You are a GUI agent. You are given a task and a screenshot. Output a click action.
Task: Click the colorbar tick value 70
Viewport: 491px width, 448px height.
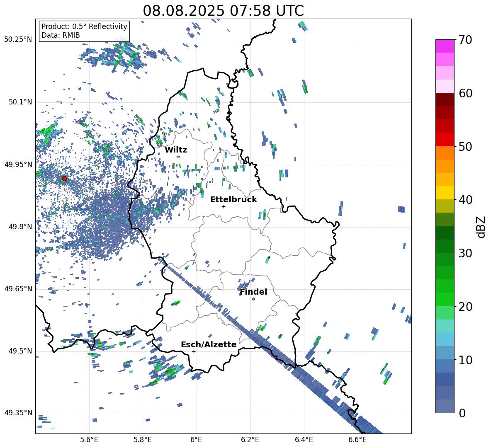tap(465, 40)
